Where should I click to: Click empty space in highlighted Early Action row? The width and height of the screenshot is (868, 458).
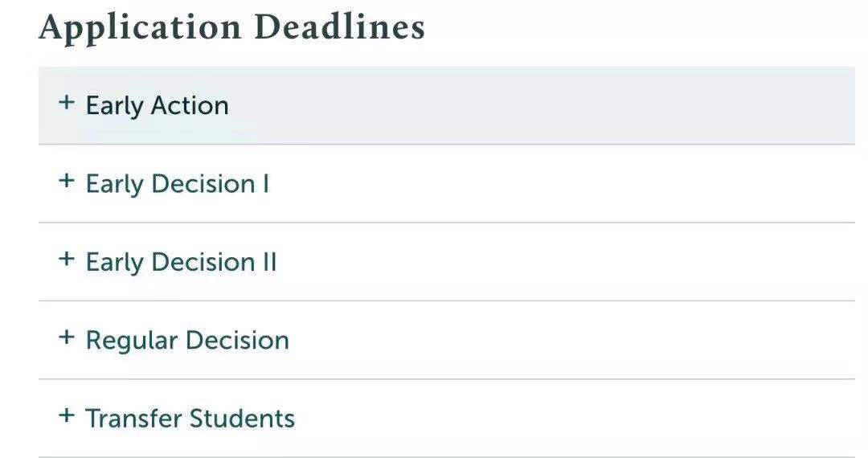(547, 105)
